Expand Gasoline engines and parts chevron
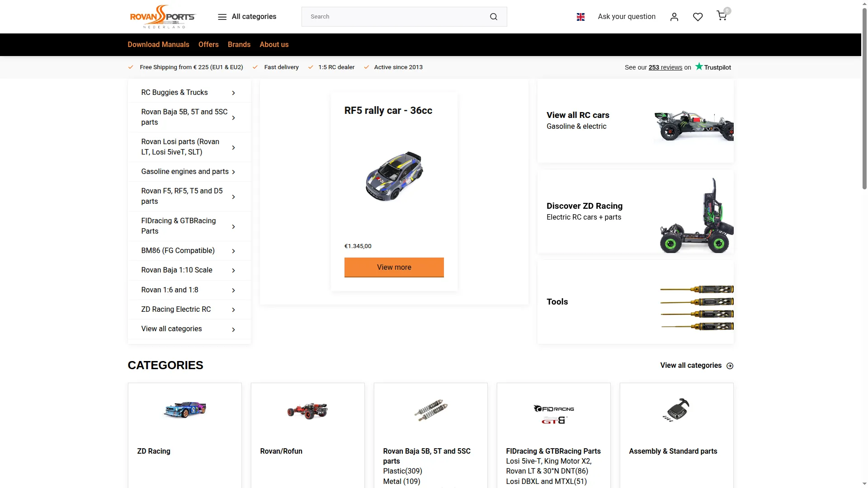The width and height of the screenshot is (868, 488). click(x=233, y=172)
